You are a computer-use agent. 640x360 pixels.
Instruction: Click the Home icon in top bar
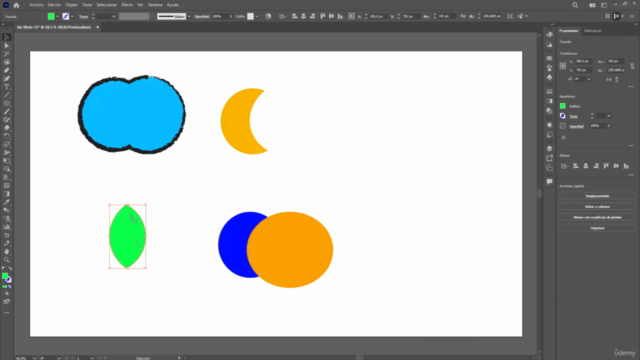click(x=16, y=5)
